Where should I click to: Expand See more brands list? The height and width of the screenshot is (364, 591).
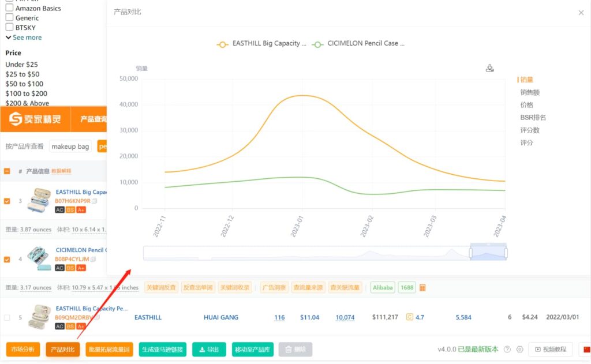point(24,37)
